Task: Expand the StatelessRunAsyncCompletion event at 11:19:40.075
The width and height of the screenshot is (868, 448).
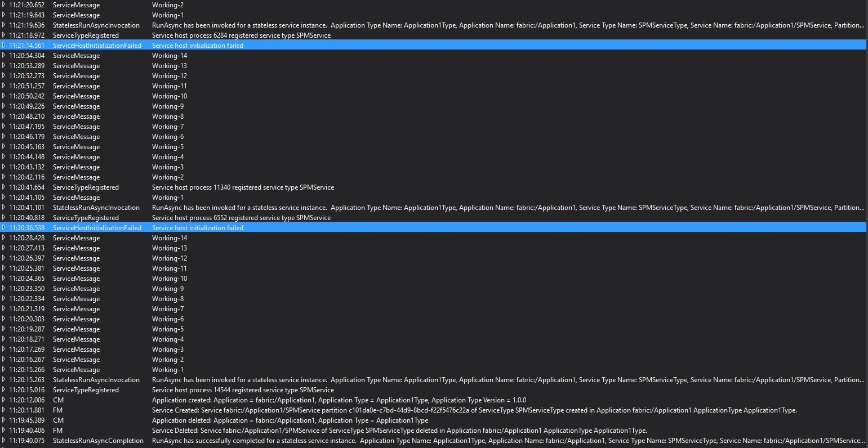Action: pyautogui.click(x=4, y=440)
